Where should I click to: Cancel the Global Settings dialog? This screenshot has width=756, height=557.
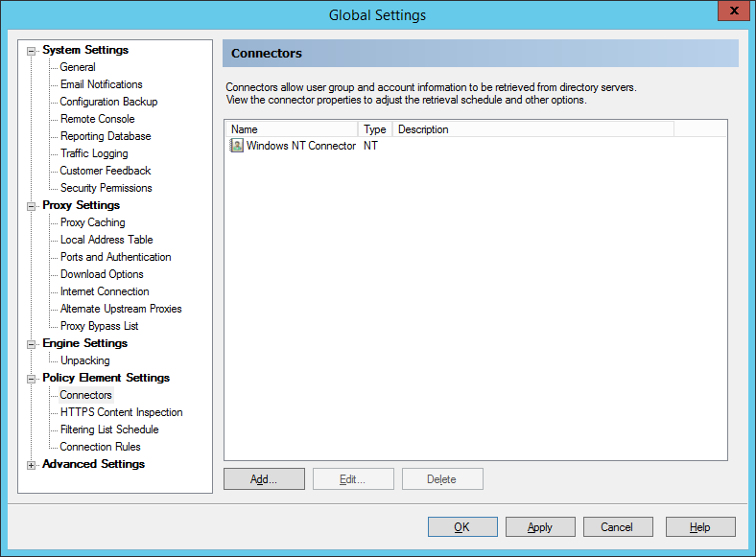[x=618, y=527]
